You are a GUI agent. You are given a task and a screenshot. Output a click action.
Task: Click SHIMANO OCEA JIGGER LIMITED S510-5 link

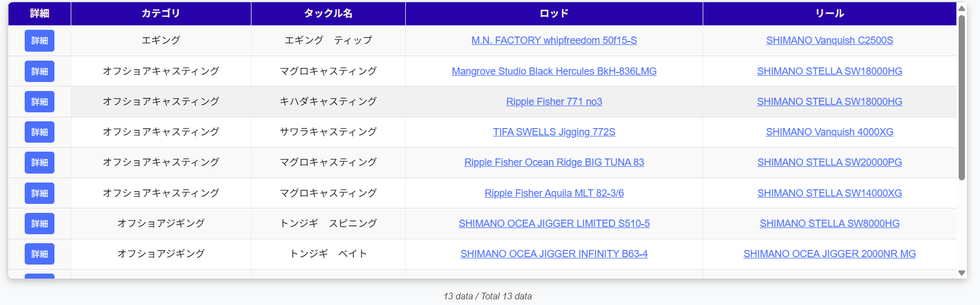(x=553, y=224)
